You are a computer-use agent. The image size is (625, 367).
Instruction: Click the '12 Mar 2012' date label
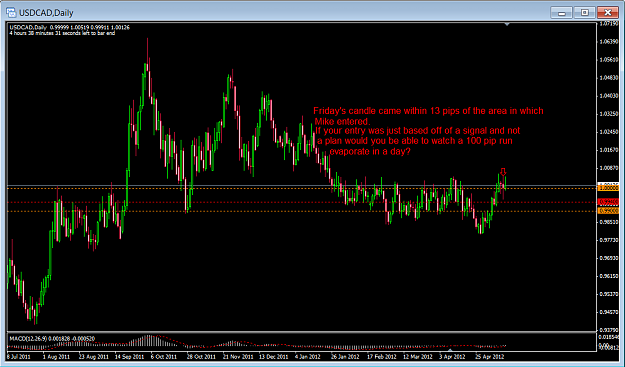click(418, 357)
